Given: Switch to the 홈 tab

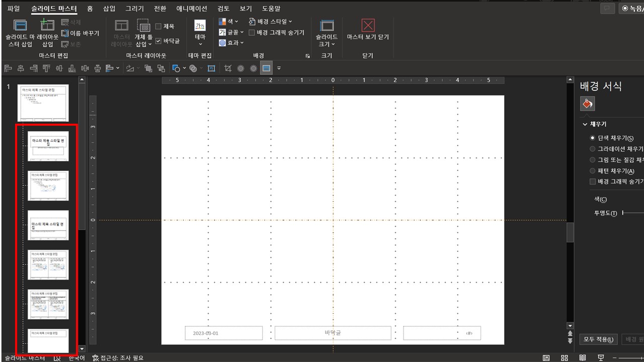Looking at the screenshot, I should click(x=90, y=9).
